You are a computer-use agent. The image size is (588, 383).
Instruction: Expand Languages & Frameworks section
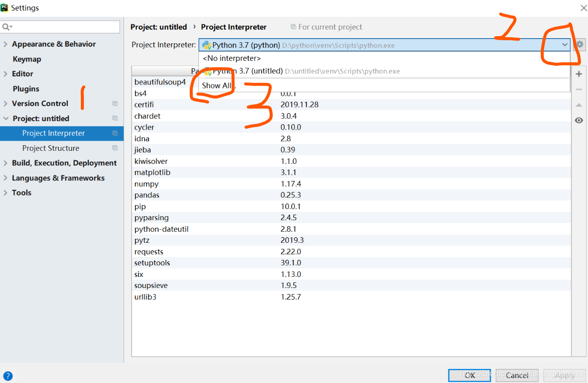pos(5,178)
